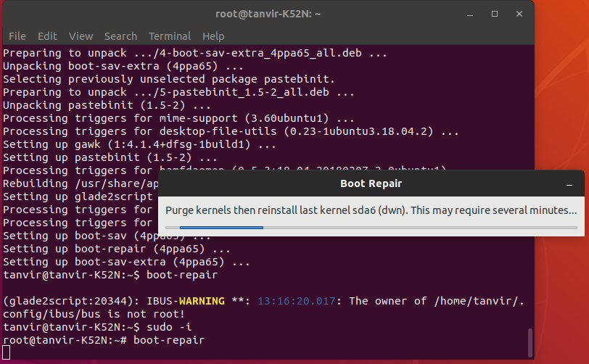Click 'Selecting previously unselected package pastebinit' line

(169, 79)
